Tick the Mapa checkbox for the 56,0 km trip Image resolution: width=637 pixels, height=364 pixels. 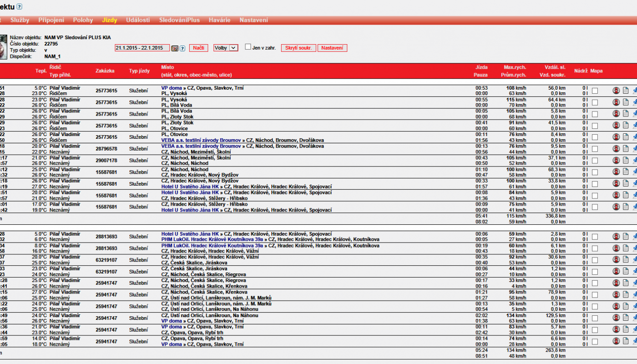595,91
